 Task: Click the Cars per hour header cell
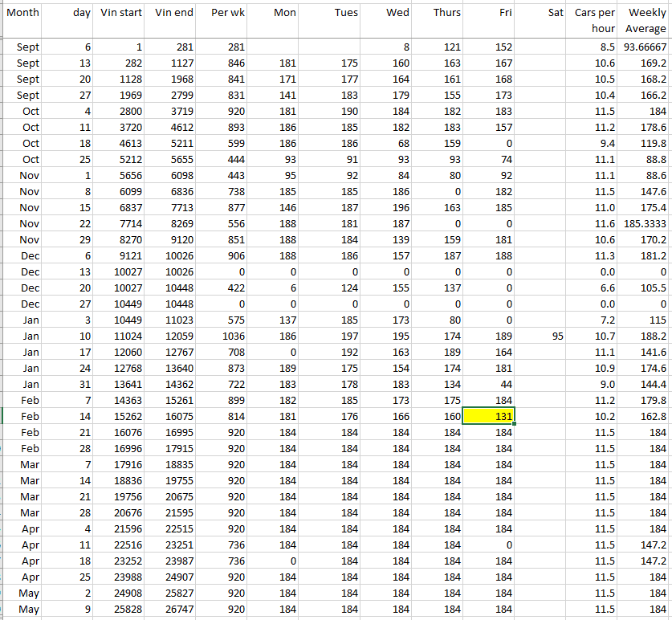point(594,21)
